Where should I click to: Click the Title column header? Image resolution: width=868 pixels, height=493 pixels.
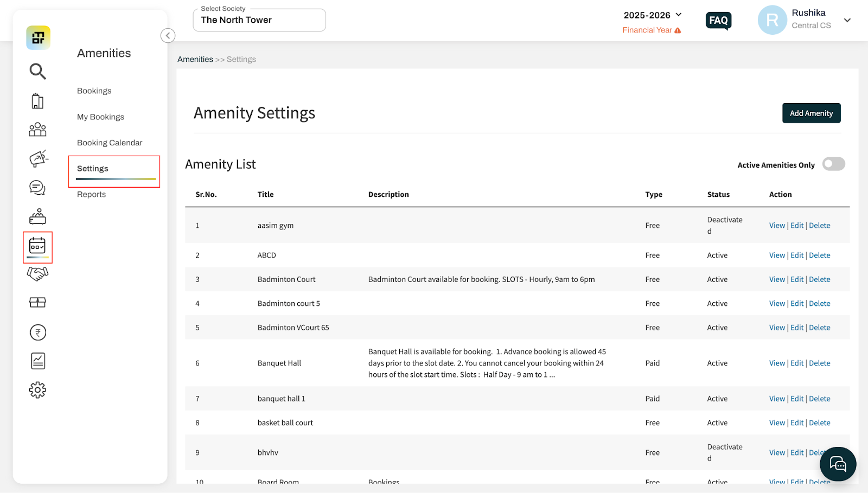[x=265, y=194]
